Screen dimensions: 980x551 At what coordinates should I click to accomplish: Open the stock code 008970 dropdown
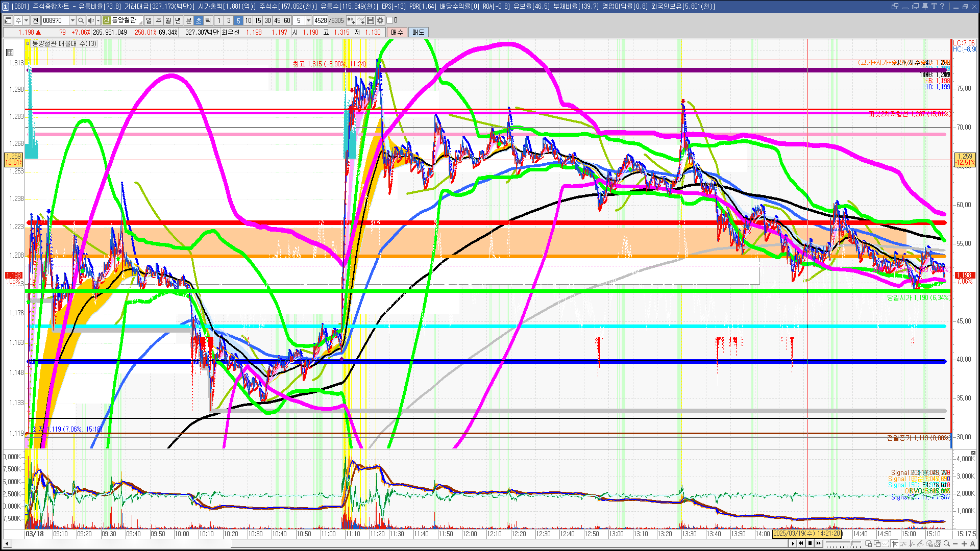coord(72,20)
